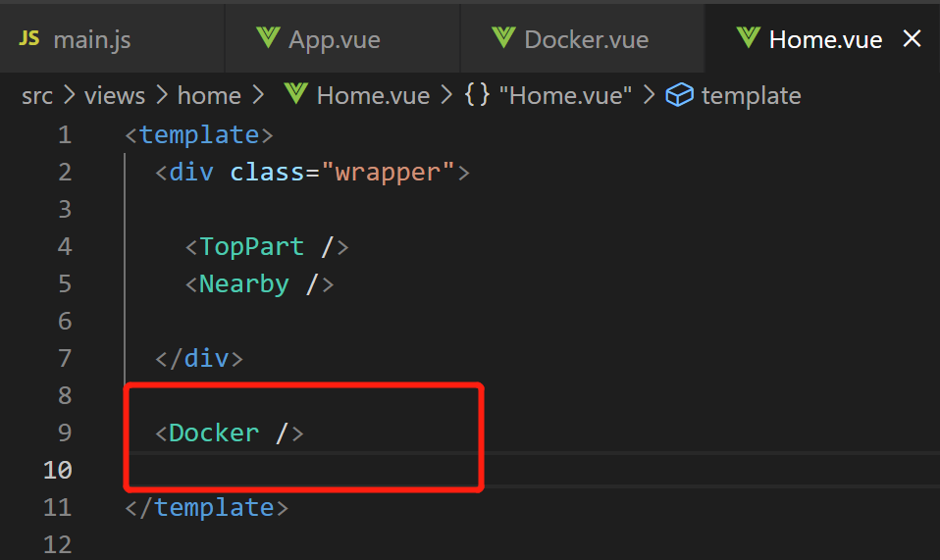Click line number 9 in the gutter
This screenshot has width=940, height=560.
(65, 433)
